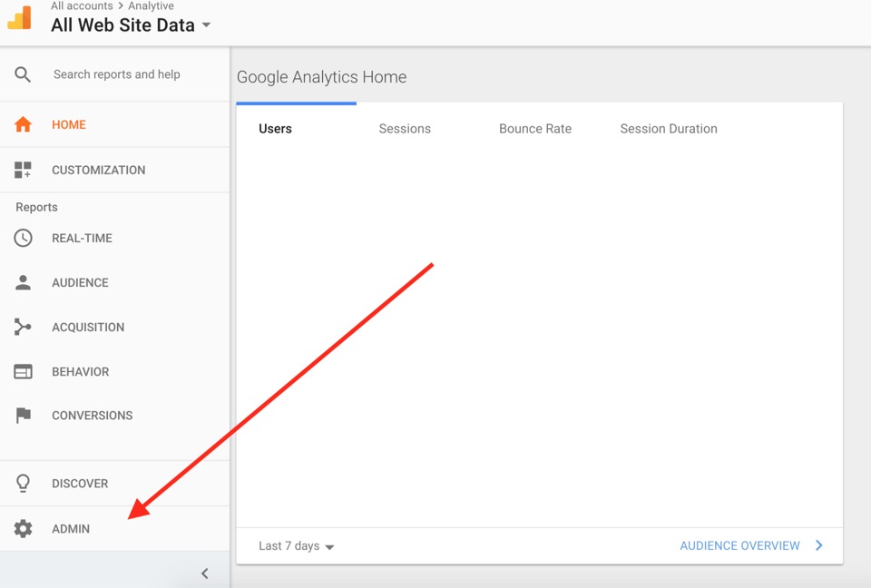Open the CONVERSIONS reports section
Screen dimensions: 871x588
[x=114, y=416]
